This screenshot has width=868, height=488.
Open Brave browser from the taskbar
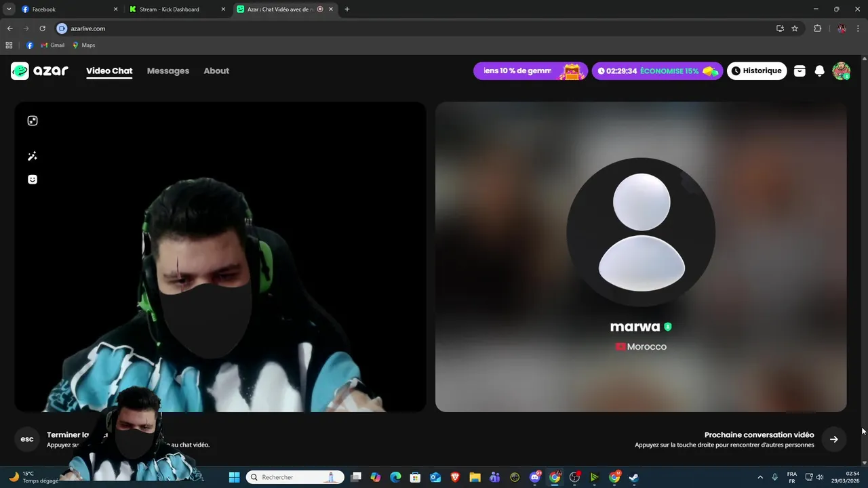[x=455, y=477]
